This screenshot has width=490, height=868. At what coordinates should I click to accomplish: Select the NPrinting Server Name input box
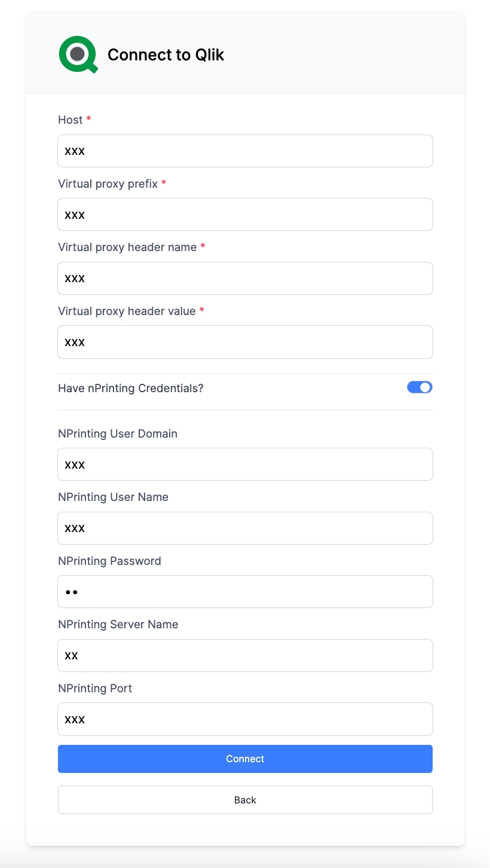[245, 655]
